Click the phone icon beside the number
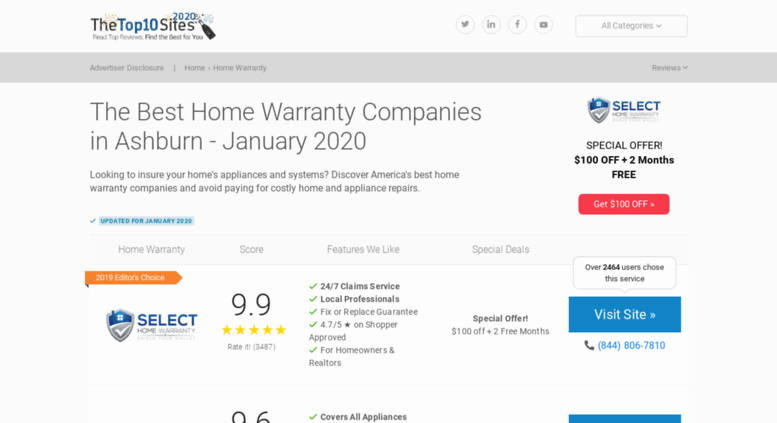 click(x=589, y=345)
